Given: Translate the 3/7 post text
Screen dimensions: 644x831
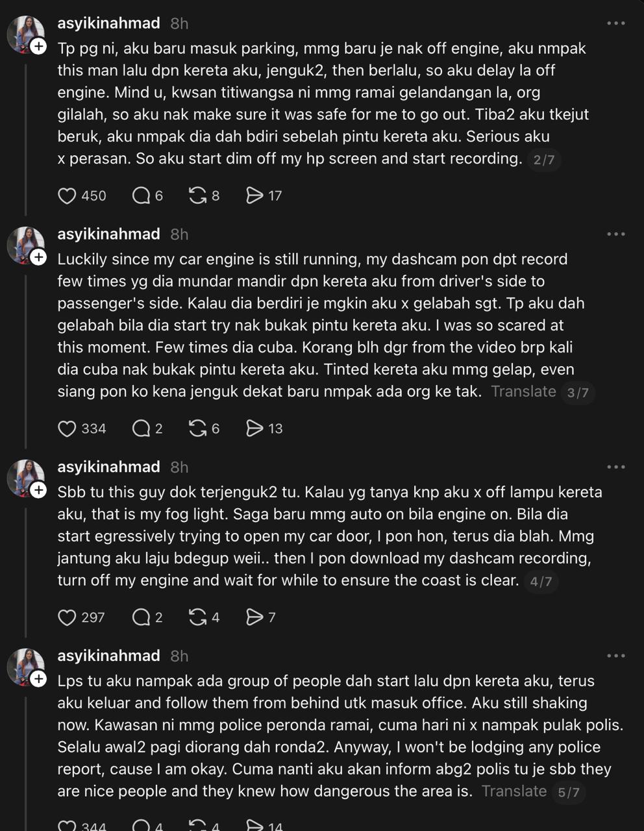Looking at the screenshot, I should (523, 391).
